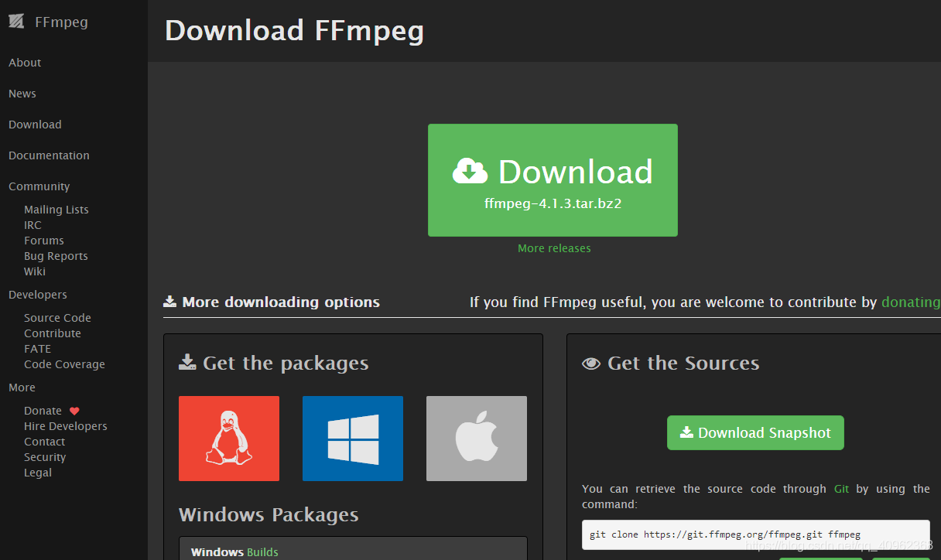
Task: Click the Windows Packages heading
Action: pos(269,515)
